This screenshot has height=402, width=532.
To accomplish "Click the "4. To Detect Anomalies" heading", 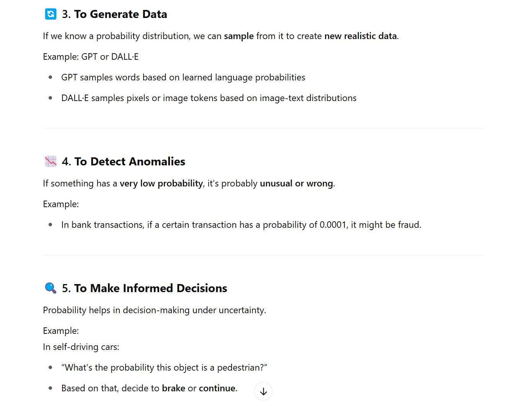I will 123,162.
